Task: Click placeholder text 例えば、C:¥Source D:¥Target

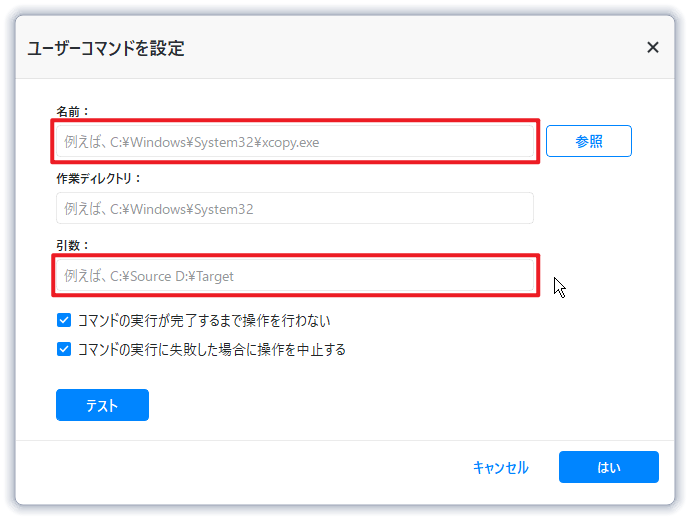Action: (149, 275)
